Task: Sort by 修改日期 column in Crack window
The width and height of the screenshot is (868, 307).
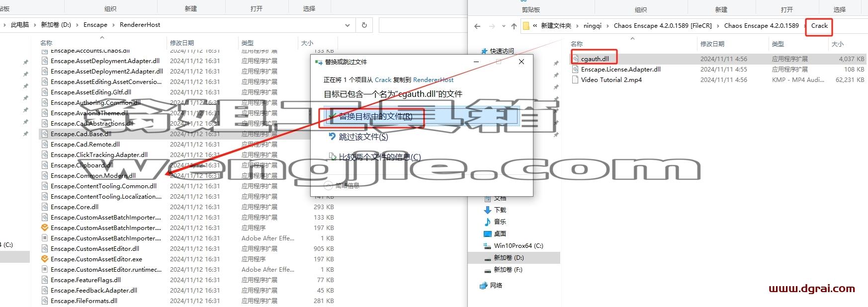Action: click(x=712, y=44)
